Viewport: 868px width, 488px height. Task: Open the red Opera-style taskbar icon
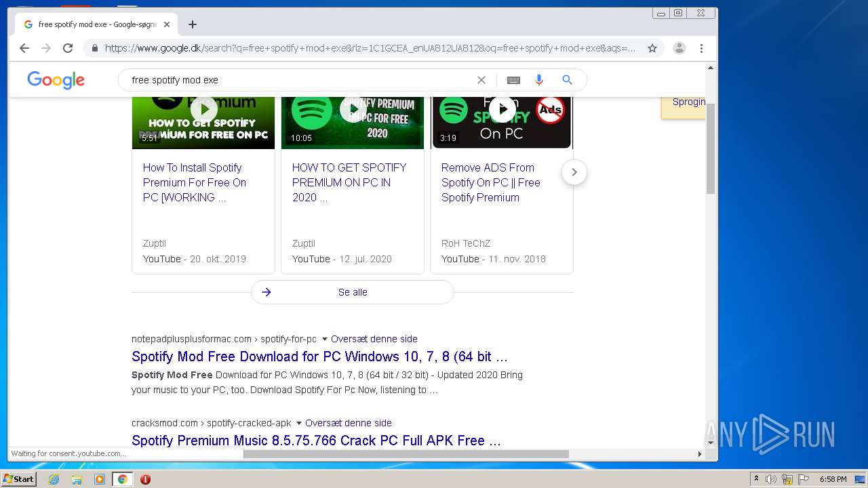coord(145,479)
